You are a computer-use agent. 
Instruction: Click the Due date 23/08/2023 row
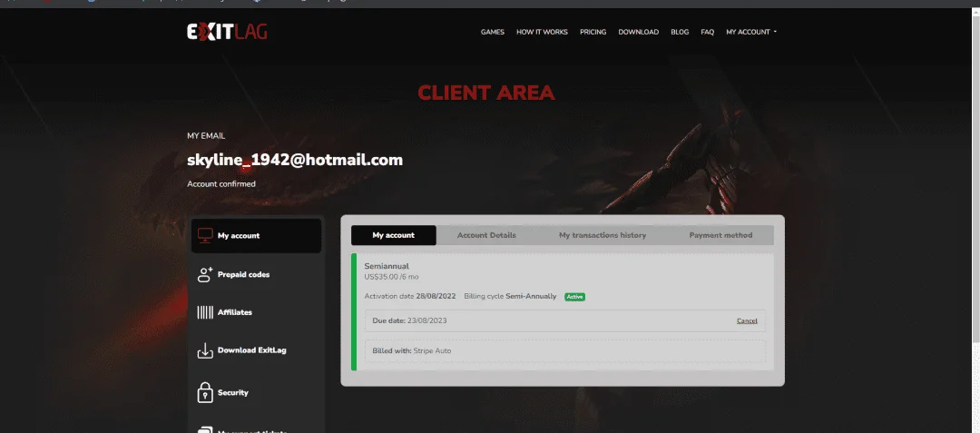coord(565,320)
